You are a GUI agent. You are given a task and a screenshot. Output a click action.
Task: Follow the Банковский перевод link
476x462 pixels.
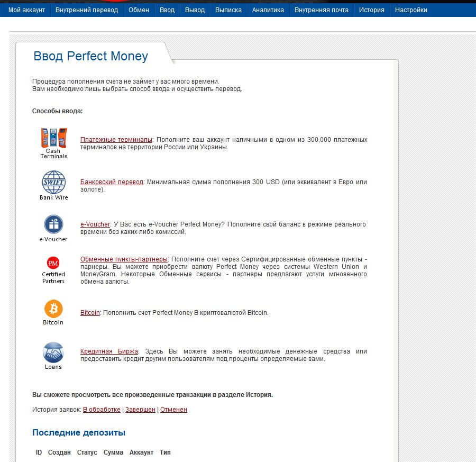[x=112, y=182]
